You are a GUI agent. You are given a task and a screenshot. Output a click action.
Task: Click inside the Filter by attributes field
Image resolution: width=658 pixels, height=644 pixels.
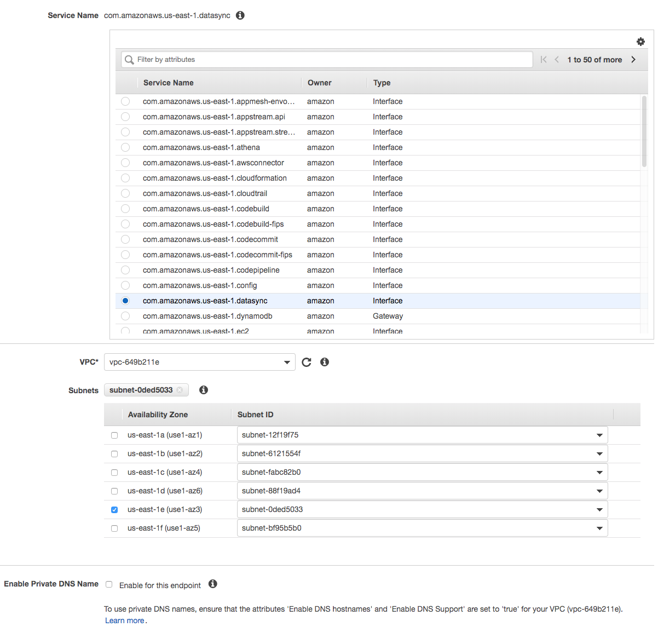(274, 59)
